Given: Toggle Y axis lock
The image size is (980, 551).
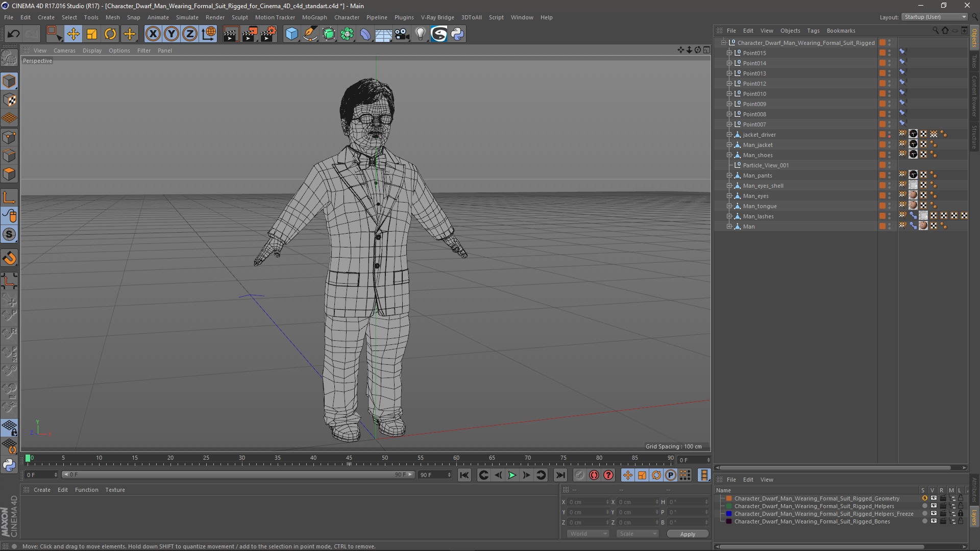Looking at the screenshot, I should pos(171,34).
